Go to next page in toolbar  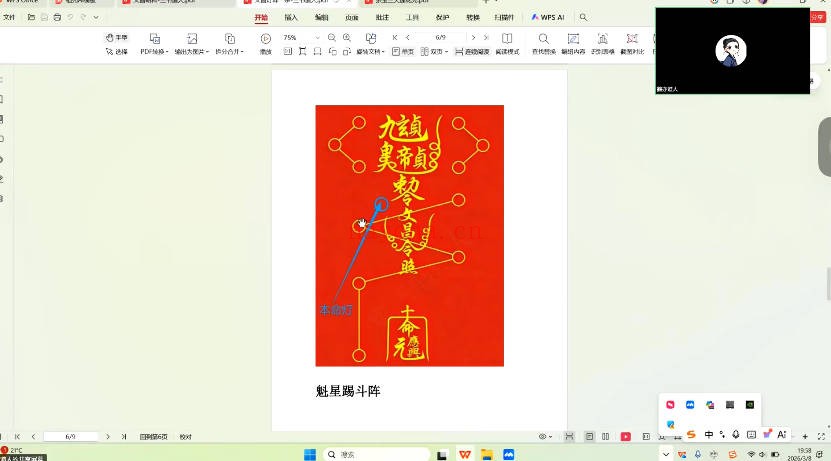pos(473,38)
